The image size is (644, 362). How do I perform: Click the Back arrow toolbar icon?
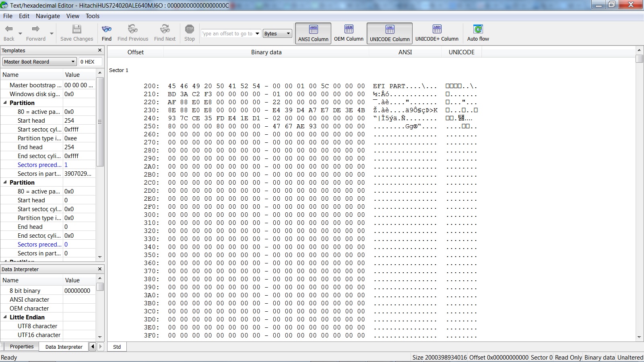9,29
